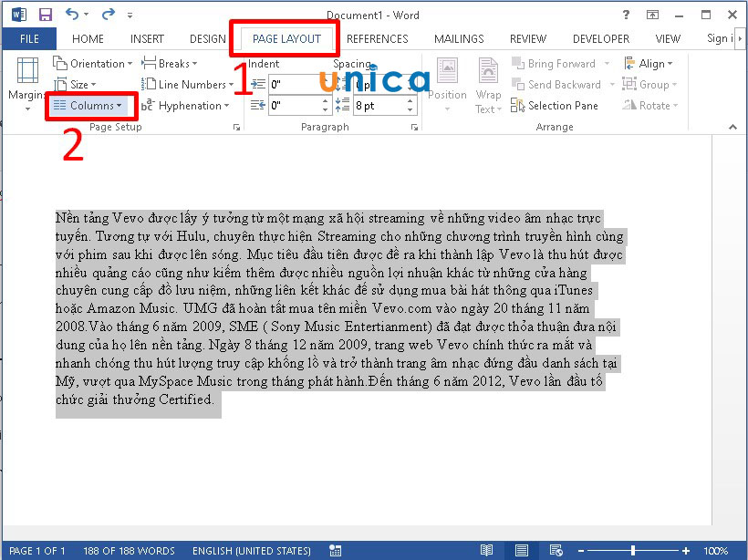
Task: Click Send Backward button
Action: (x=556, y=85)
